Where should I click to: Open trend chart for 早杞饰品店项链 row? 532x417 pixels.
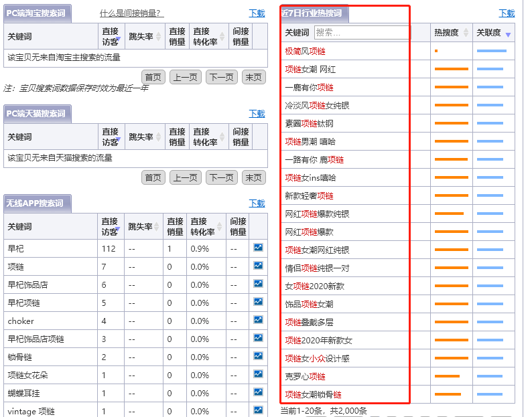(258, 339)
